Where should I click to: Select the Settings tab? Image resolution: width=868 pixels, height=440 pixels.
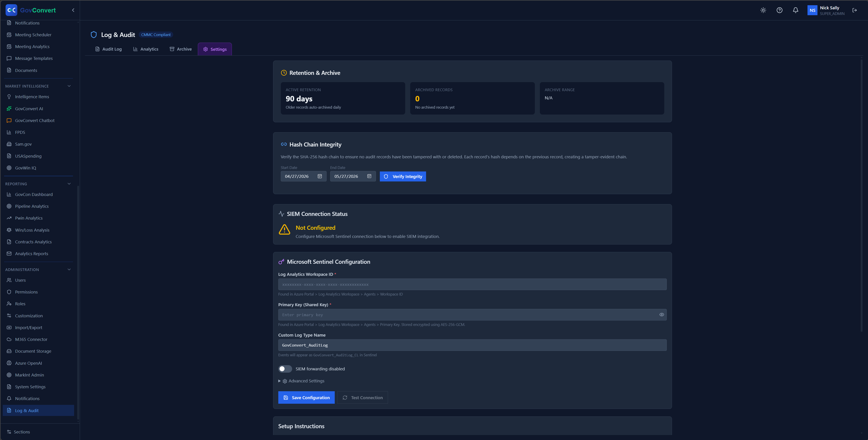tap(215, 49)
